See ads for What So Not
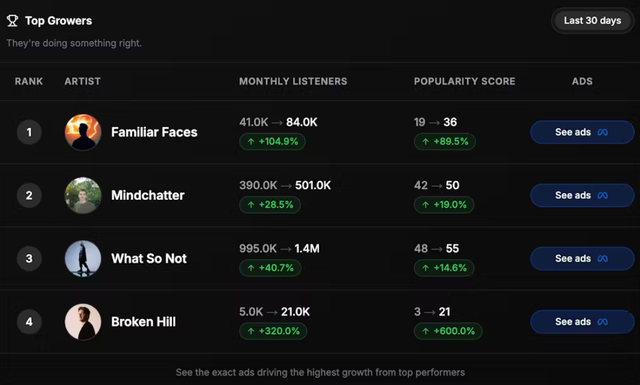640x385 pixels. pos(582,258)
